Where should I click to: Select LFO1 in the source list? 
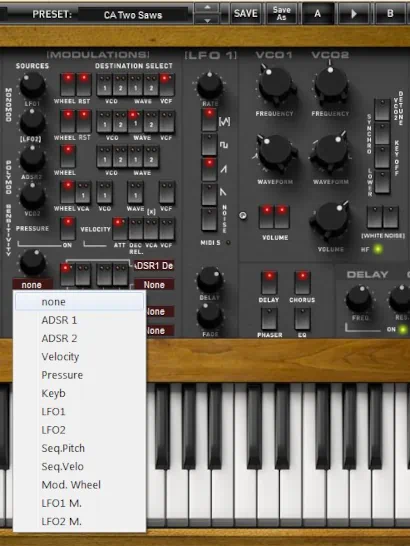79,412
